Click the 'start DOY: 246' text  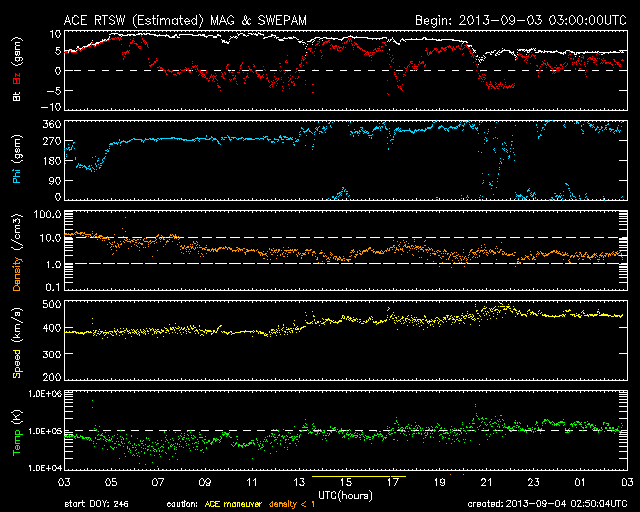pyautogui.click(x=96, y=504)
